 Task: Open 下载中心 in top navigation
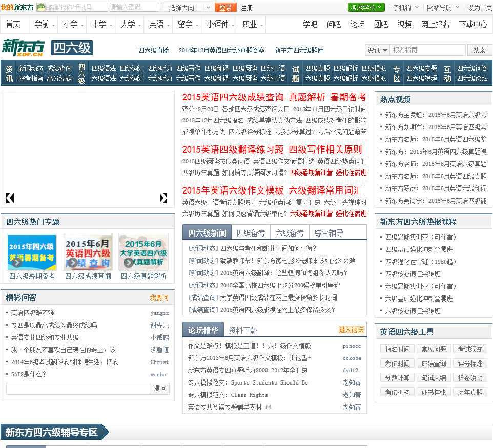(473, 24)
